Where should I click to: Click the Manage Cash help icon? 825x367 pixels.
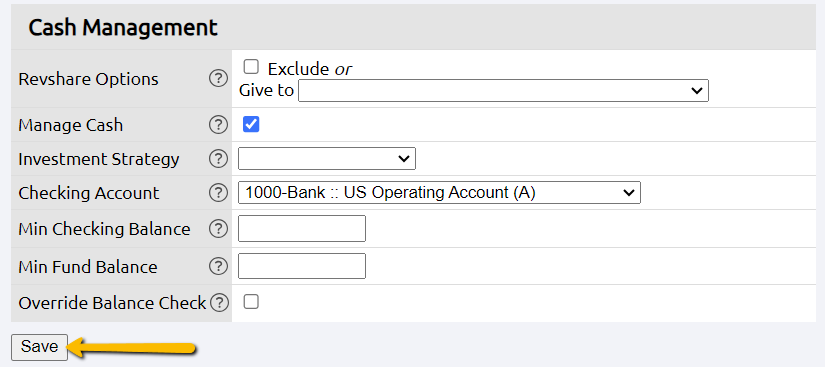(218, 125)
